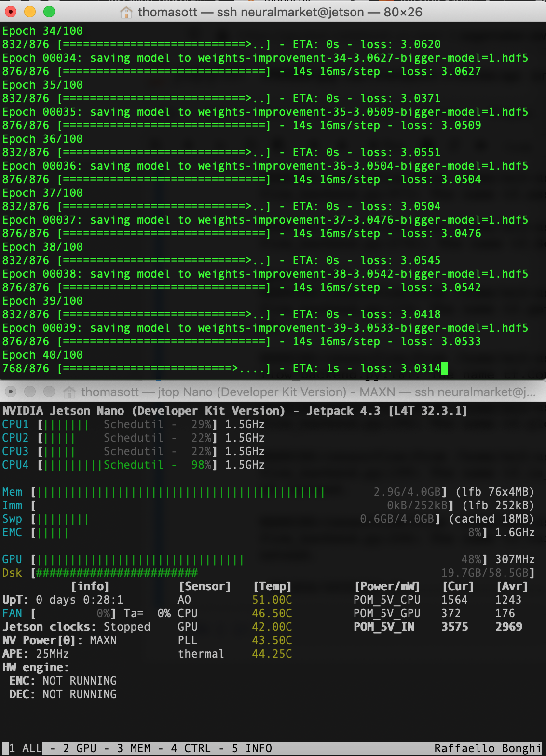The height and width of the screenshot is (756, 546).
Task: Click 'Epoch 40/100' line
Action: [42, 355]
